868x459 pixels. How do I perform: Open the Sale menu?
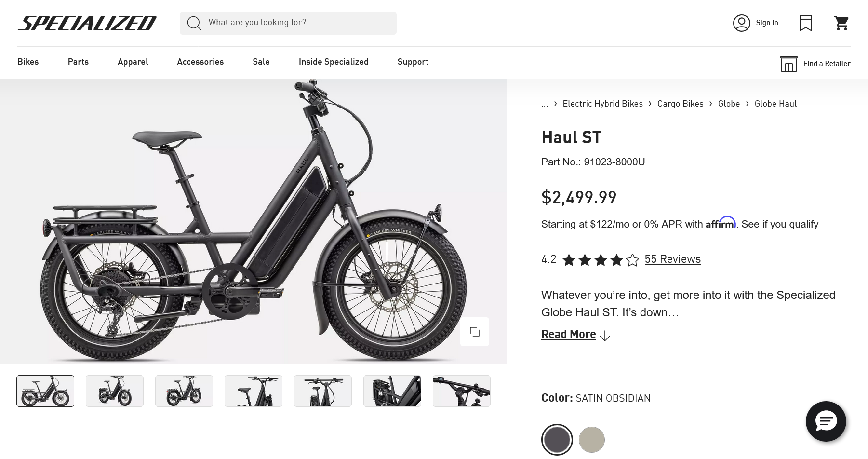(261, 62)
